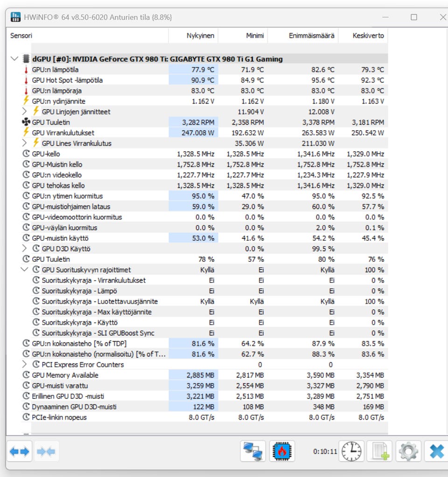Viewport: 448px width, 477px height.
Task: Click clock icon of GPU-Muistin kello
Action: [x=26, y=164]
